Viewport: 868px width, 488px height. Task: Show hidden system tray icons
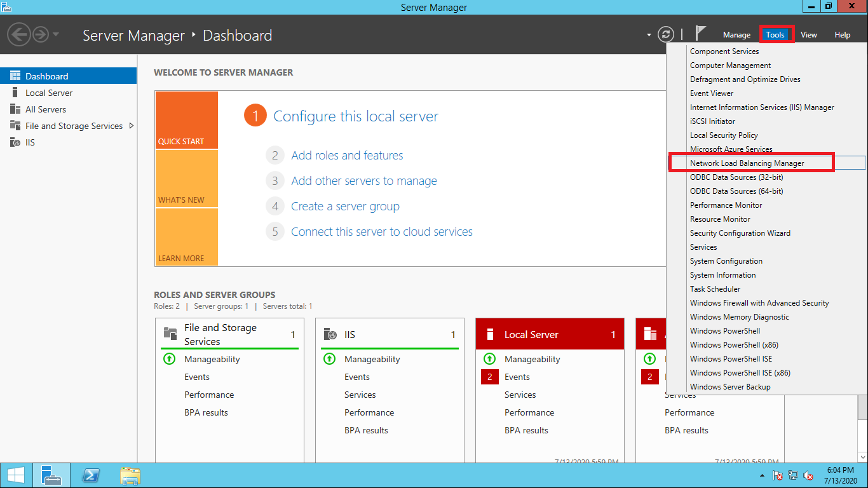coord(763,475)
